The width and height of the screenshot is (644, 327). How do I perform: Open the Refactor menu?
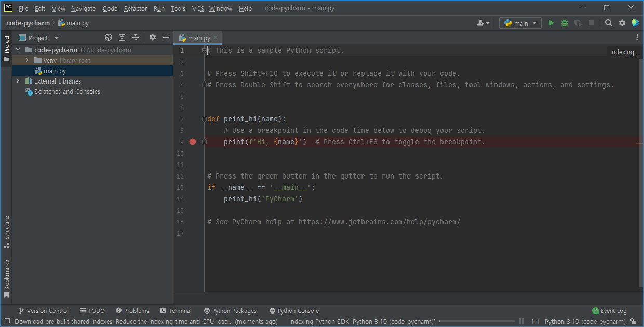click(136, 8)
